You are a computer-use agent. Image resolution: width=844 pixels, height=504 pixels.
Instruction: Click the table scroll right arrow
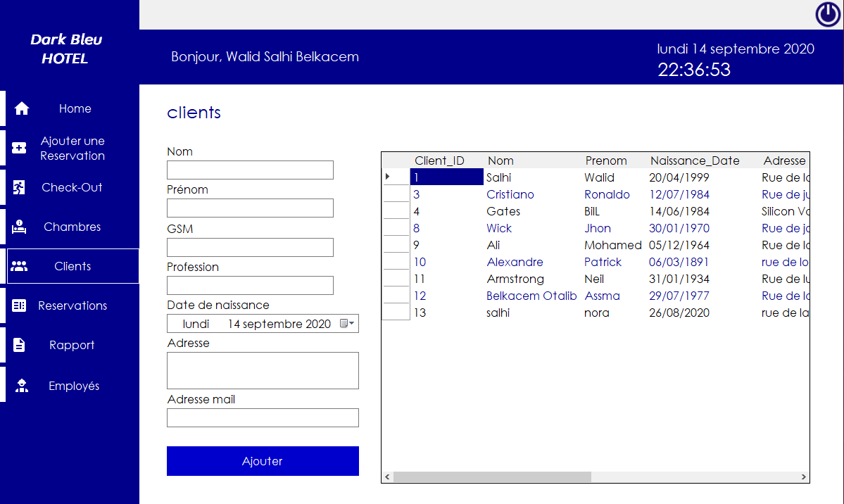point(804,477)
